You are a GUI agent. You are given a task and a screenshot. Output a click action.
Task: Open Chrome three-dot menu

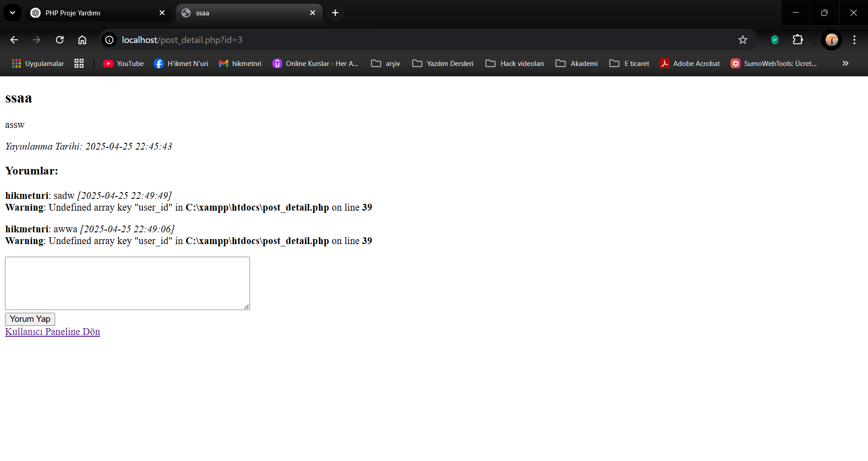pyautogui.click(x=854, y=40)
